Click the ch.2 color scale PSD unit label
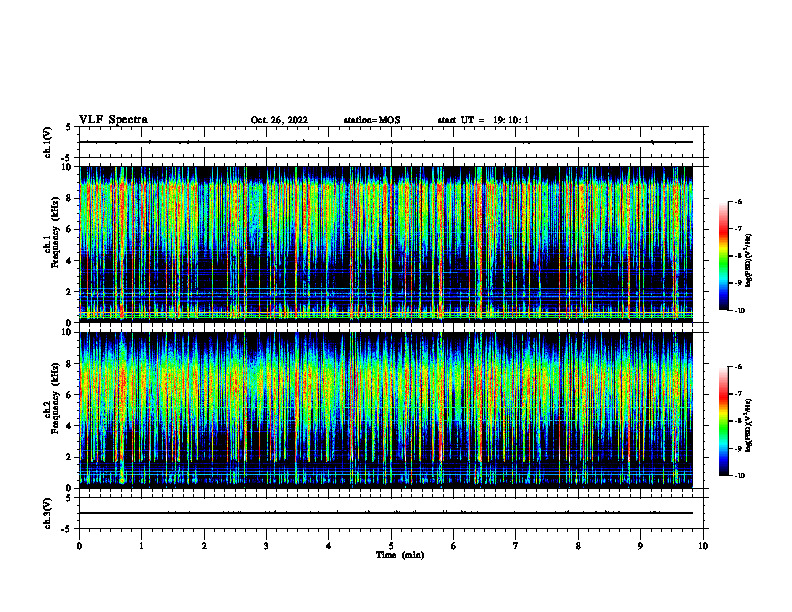 pyautogui.click(x=748, y=426)
